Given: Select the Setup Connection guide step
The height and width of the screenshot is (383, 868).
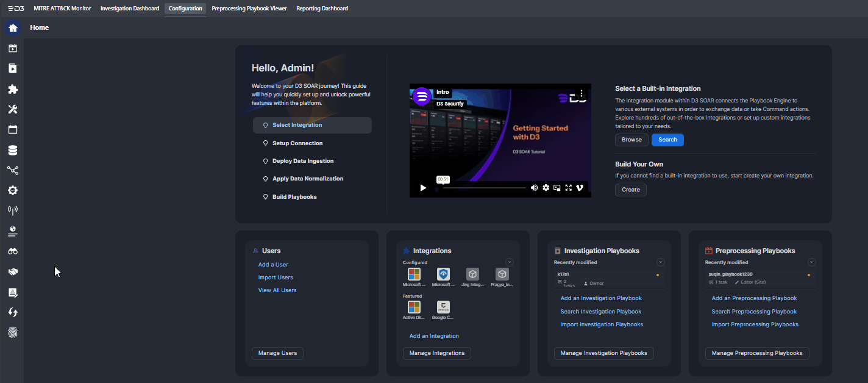Looking at the screenshot, I should click(x=297, y=143).
